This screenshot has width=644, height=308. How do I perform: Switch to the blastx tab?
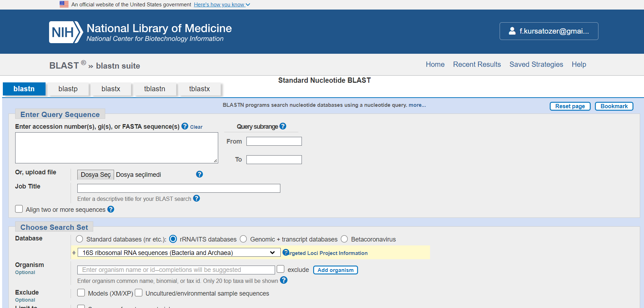click(x=111, y=89)
